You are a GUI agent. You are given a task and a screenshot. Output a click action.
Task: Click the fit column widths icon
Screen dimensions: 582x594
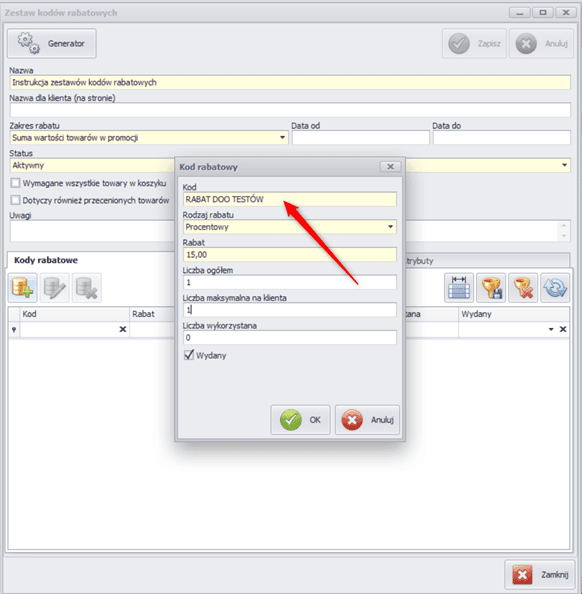[x=459, y=288]
